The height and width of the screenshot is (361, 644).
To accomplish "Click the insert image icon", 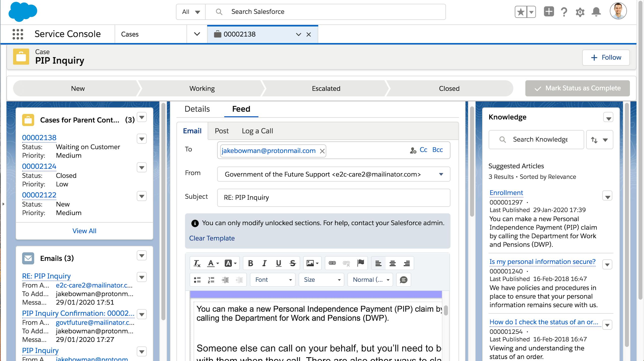I will (x=310, y=263).
